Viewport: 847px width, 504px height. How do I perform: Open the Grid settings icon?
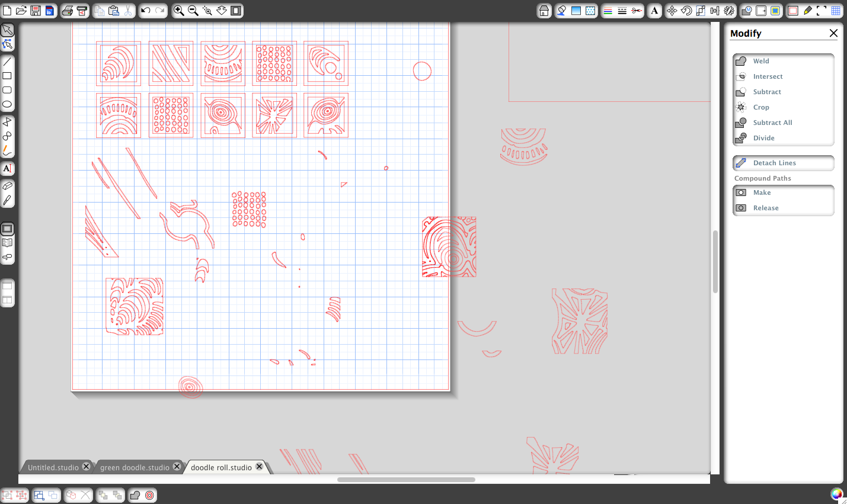tap(836, 11)
